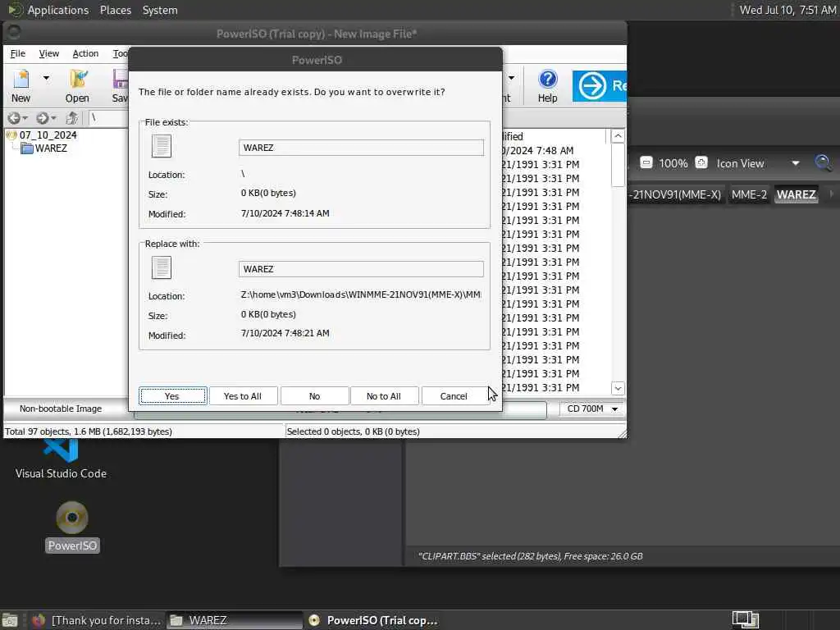840x630 pixels.
Task: Open the File menu in PowerISO
Action: pyautogui.click(x=18, y=53)
